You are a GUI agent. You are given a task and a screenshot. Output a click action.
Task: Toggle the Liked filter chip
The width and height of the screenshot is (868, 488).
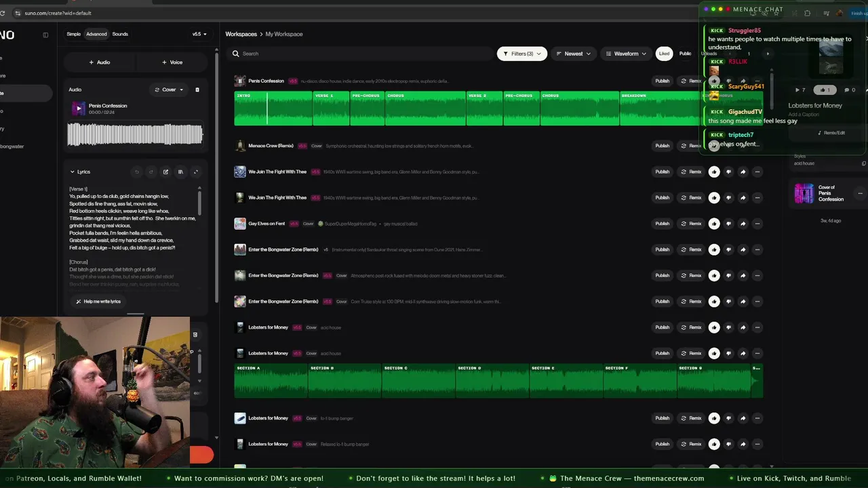click(664, 54)
